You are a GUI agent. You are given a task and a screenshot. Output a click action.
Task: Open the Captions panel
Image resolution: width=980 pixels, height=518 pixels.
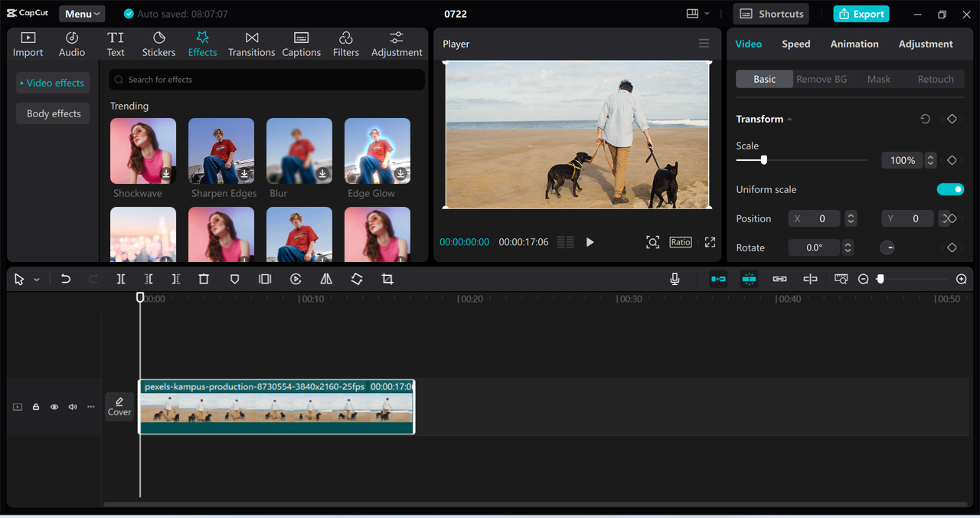(301, 44)
